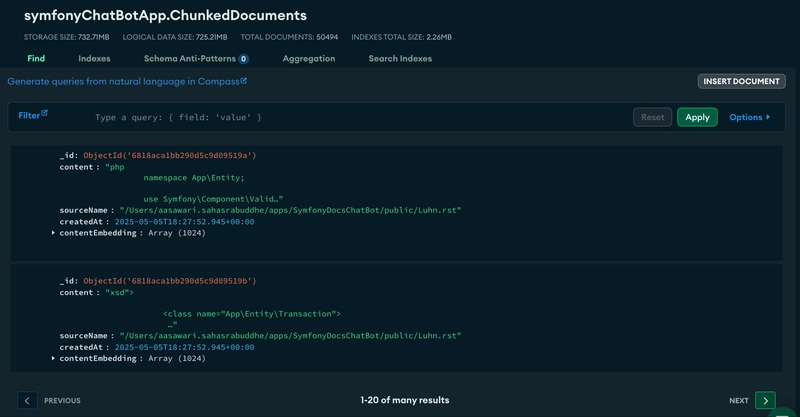The height and width of the screenshot is (417, 800).
Task: Click the class name App\Entity\Transaction content
Action: tap(252, 314)
